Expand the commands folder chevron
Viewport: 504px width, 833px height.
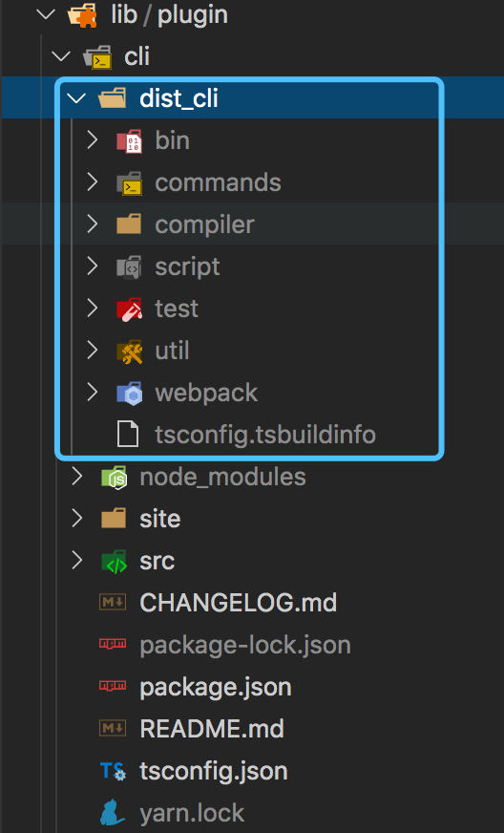click(93, 182)
